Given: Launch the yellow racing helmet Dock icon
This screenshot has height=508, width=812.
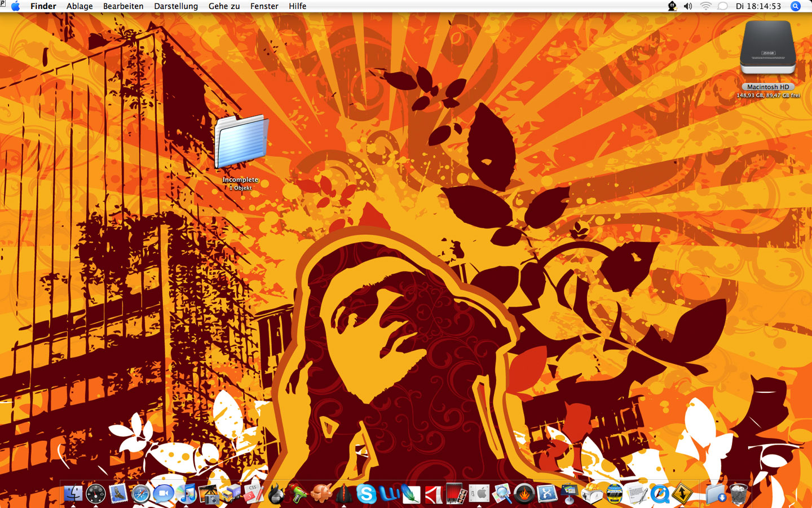Looking at the screenshot, I should [615, 494].
